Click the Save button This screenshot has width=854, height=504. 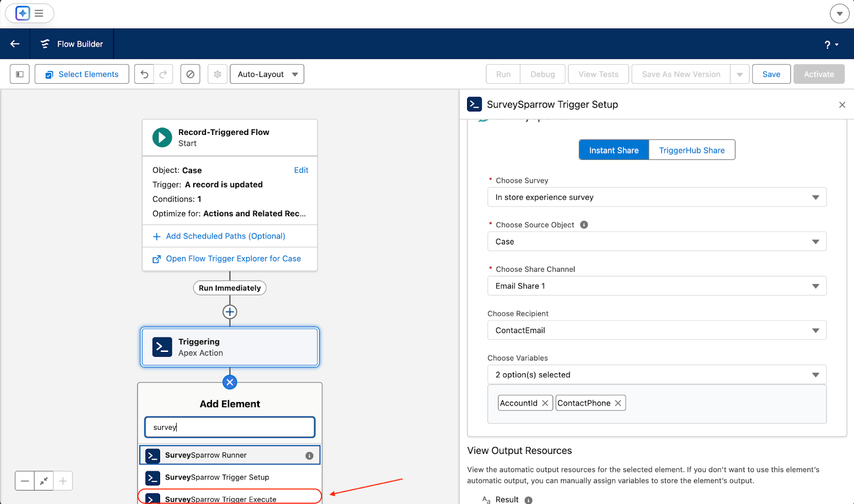pos(771,74)
